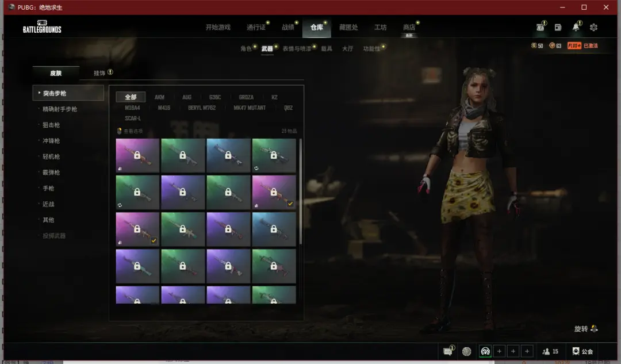Image resolution: width=621 pixels, height=364 pixels.
Task: Open the 挂饰 tab
Action: [x=100, y=73]
